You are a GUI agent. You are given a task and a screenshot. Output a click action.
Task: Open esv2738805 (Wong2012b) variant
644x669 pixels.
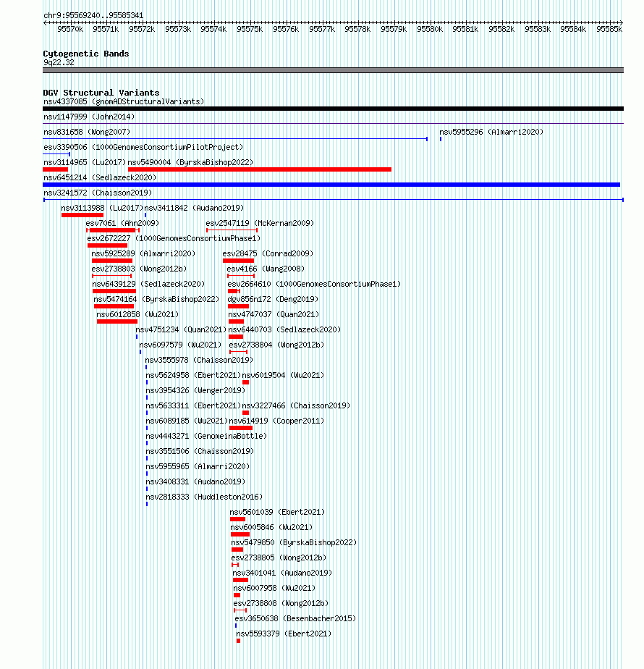point(279,557)
